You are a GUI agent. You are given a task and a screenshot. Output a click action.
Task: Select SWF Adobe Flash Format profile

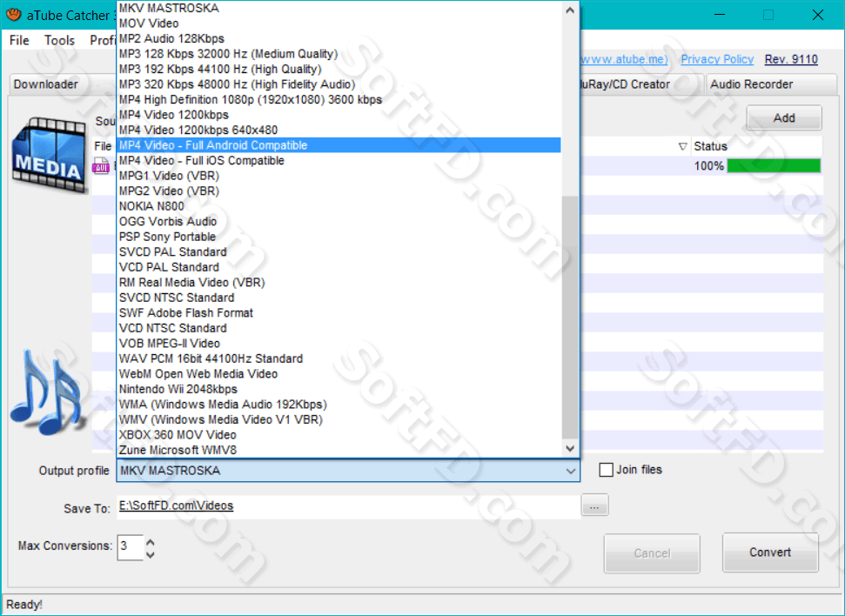pos(339,312)
